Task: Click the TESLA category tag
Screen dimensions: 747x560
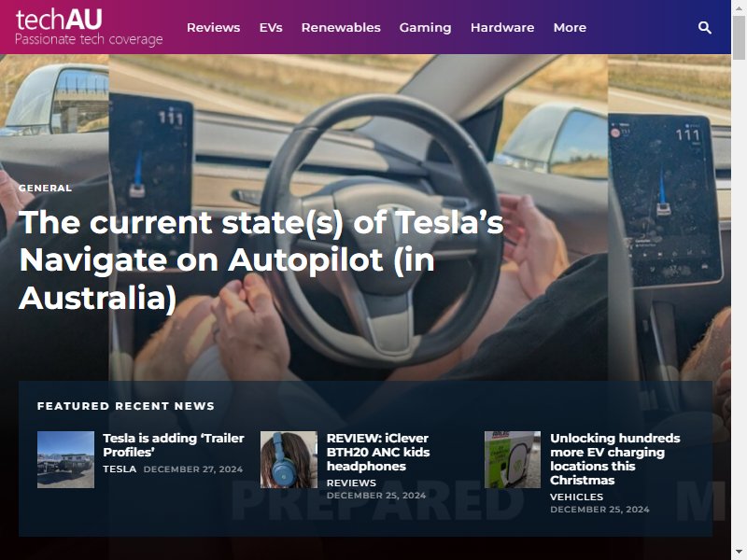Action: [x=120, y=469]
